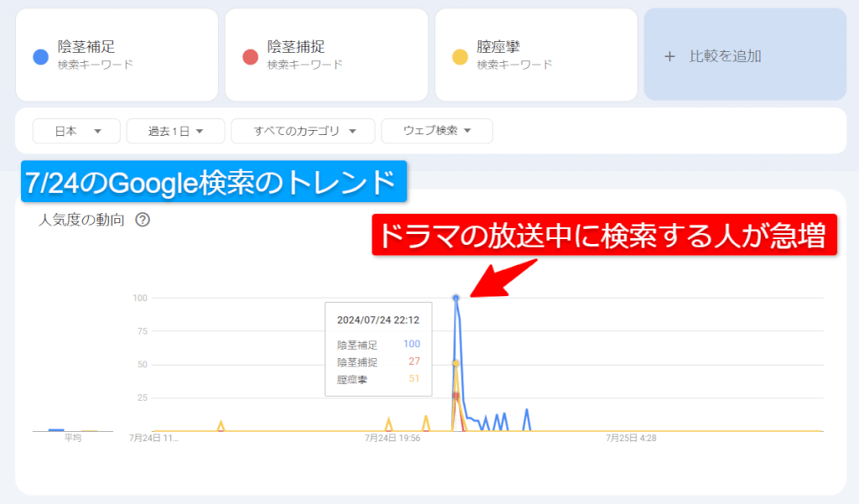The width and height of the screenshot is (859, 504).
Task: Click the tooltip dated 2024/07/24 22:12
Action: coord(377,320)
